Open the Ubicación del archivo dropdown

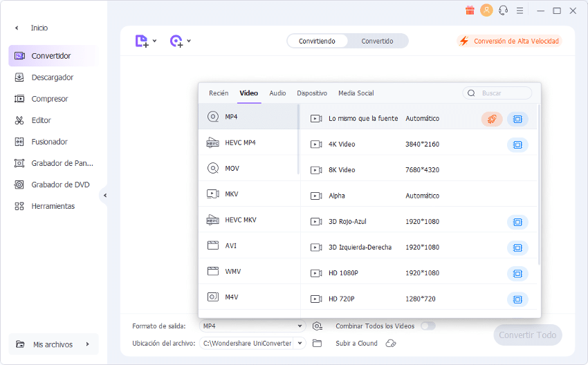300,343
